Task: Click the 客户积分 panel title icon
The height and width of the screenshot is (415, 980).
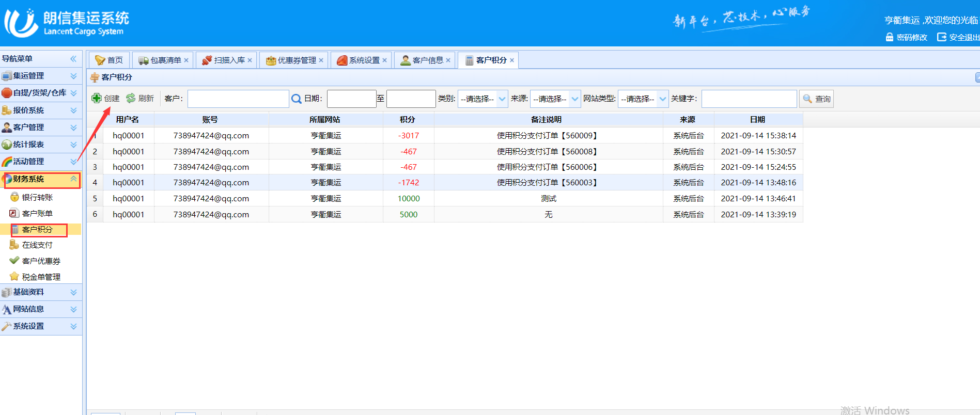Action: point(95,77)
